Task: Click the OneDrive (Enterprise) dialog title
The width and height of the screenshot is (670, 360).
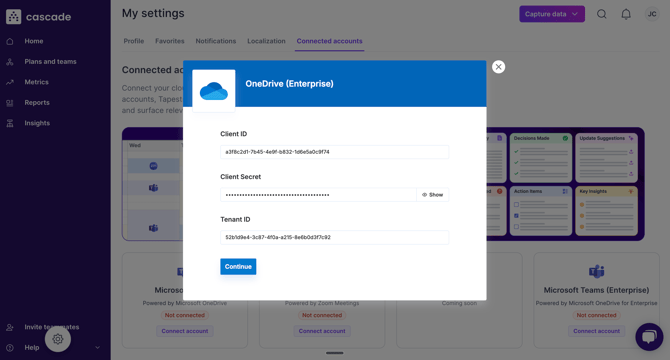Action: click(x=289, y=84)
